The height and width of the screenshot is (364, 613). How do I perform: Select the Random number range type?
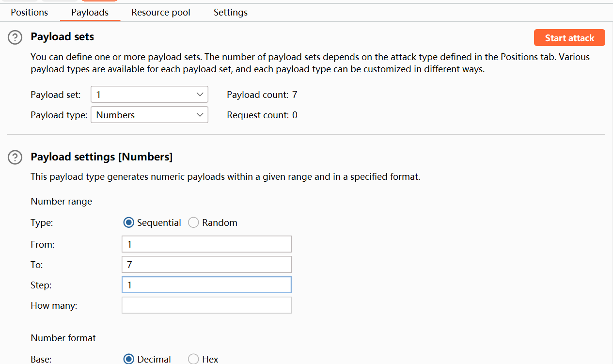coord(193,222)
